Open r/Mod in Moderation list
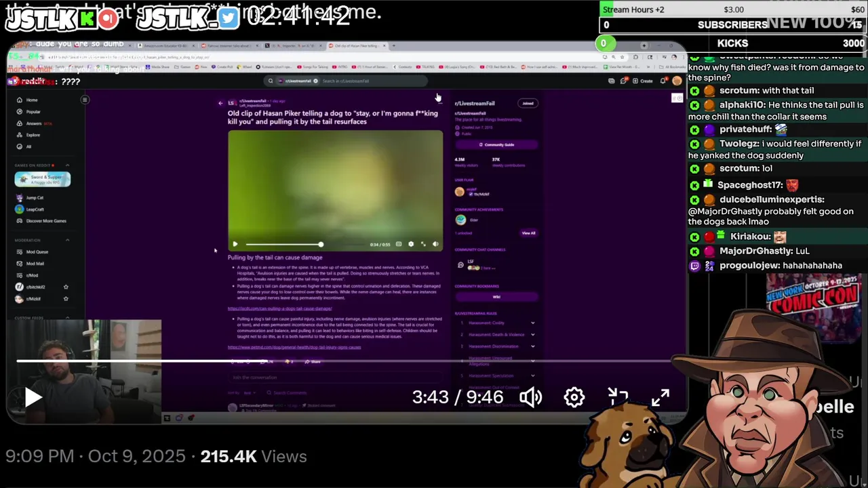The image size is (868, 488). (27, 275)
